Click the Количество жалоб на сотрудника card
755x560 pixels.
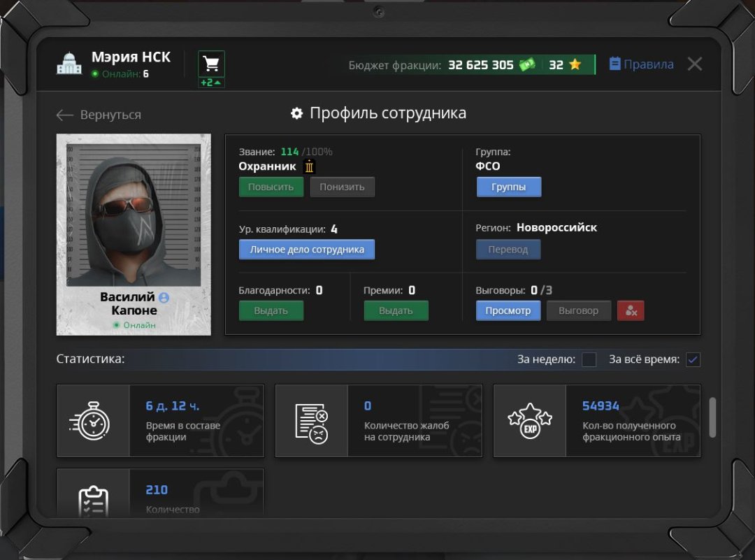click(378, 420)
